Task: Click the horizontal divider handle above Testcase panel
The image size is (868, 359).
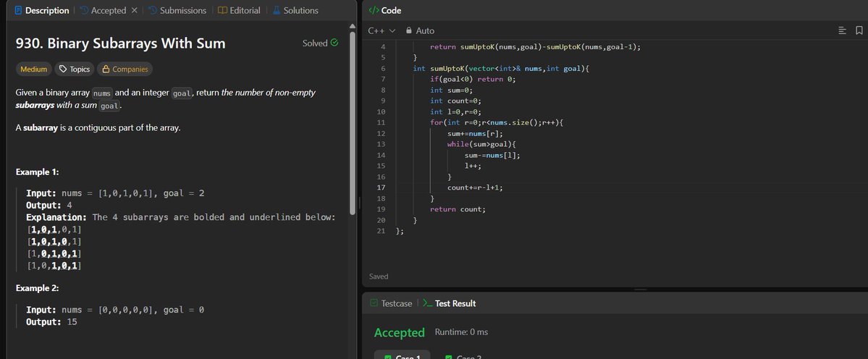Action: coord(640,290)
